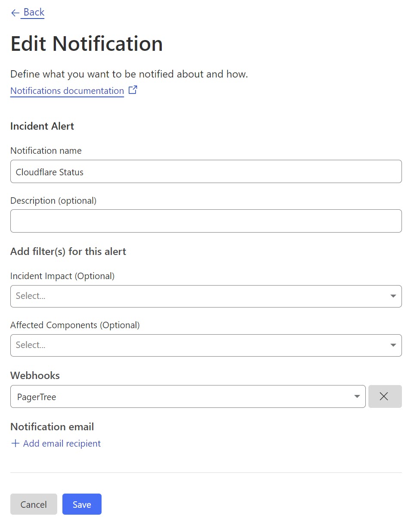Save the notification with the Save button
The image size is (420, 522).
coord(82,504)
